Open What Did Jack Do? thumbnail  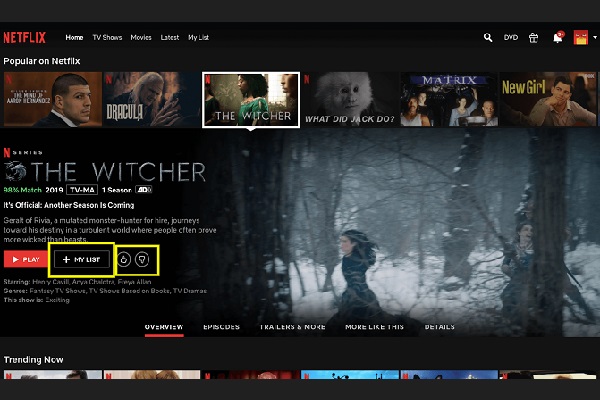click(350, 99)
